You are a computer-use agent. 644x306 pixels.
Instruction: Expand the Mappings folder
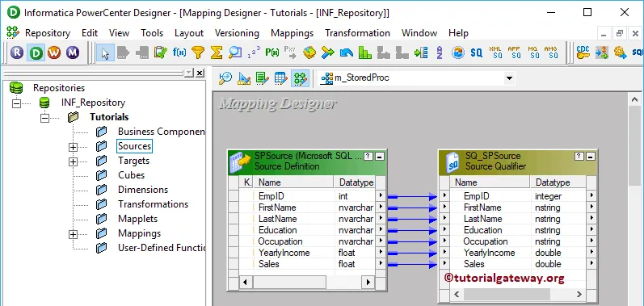pyautogui.click(x=73, y=234)
